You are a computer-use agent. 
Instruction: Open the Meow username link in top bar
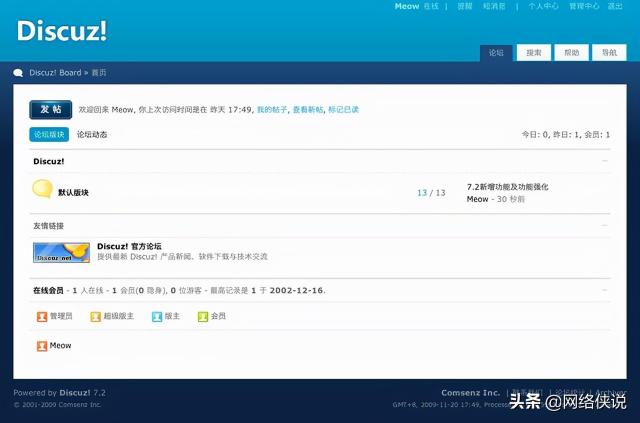click(407, 6)
